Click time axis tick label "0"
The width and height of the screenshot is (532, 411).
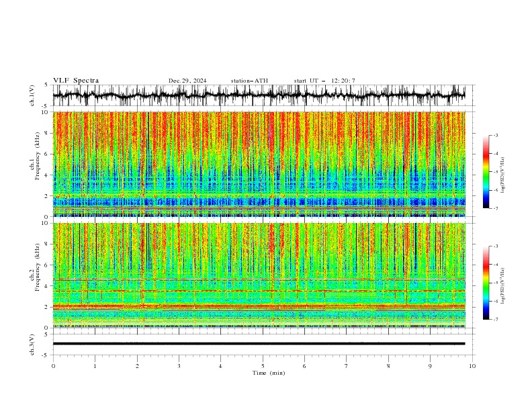tap(53, 366)
